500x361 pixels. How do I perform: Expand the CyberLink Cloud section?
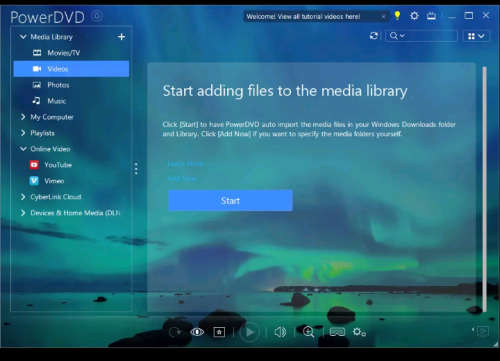[23, 197]
